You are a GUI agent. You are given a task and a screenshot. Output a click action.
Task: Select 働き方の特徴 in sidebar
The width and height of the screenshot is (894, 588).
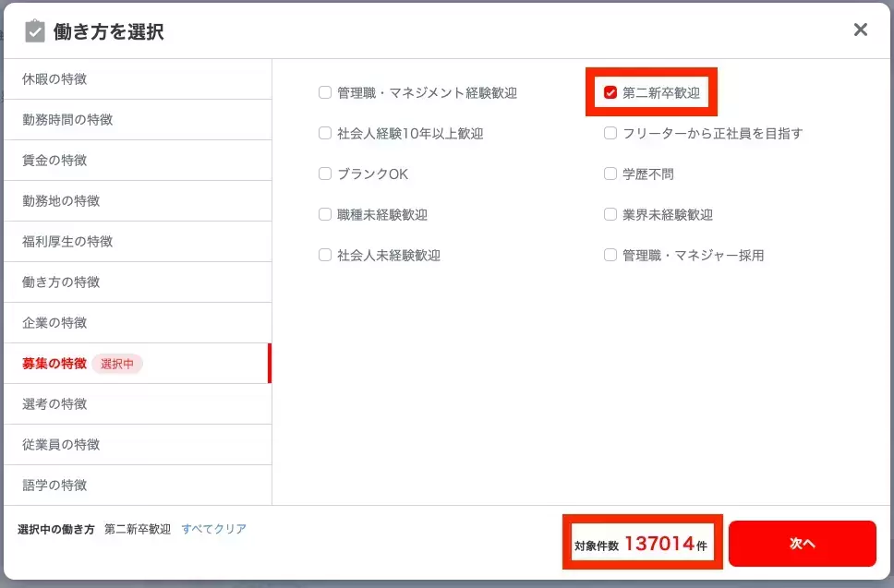point(138,282)
